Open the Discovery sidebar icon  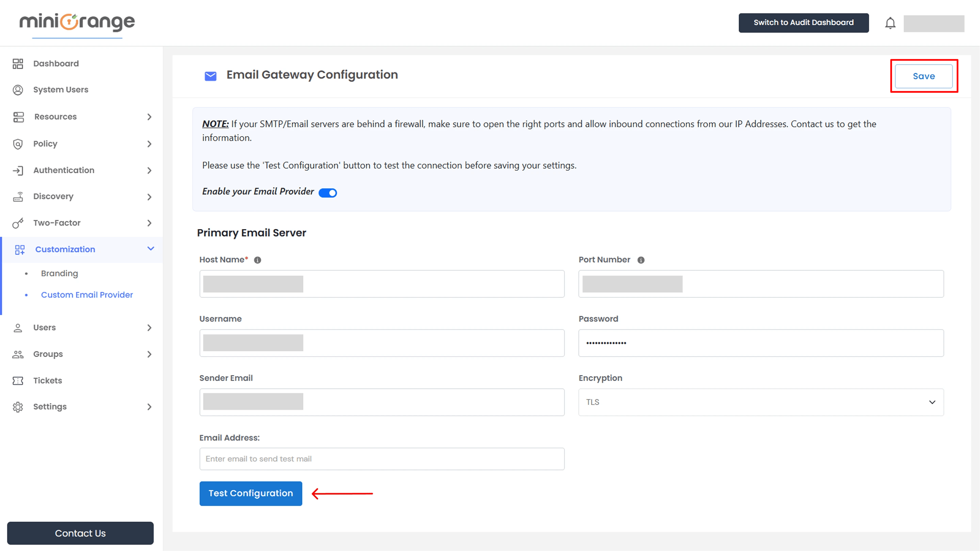[x=18, y=196]
